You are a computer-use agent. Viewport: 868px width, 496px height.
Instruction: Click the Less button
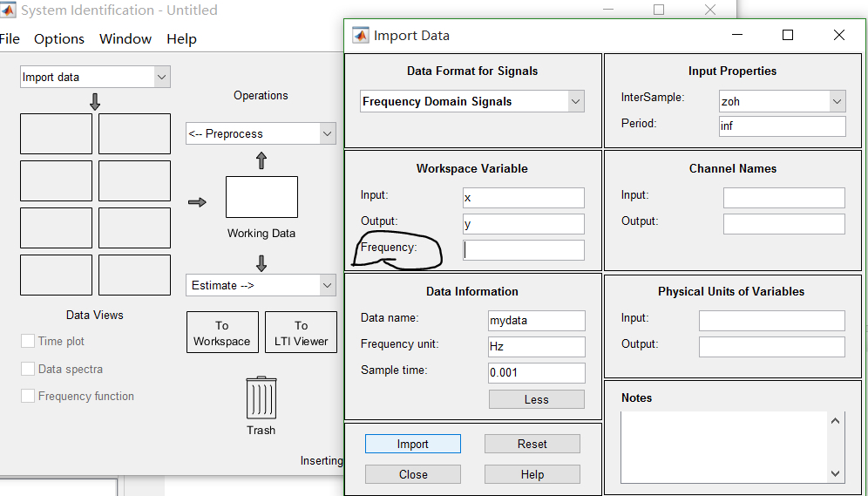click(x=536, y=400)
